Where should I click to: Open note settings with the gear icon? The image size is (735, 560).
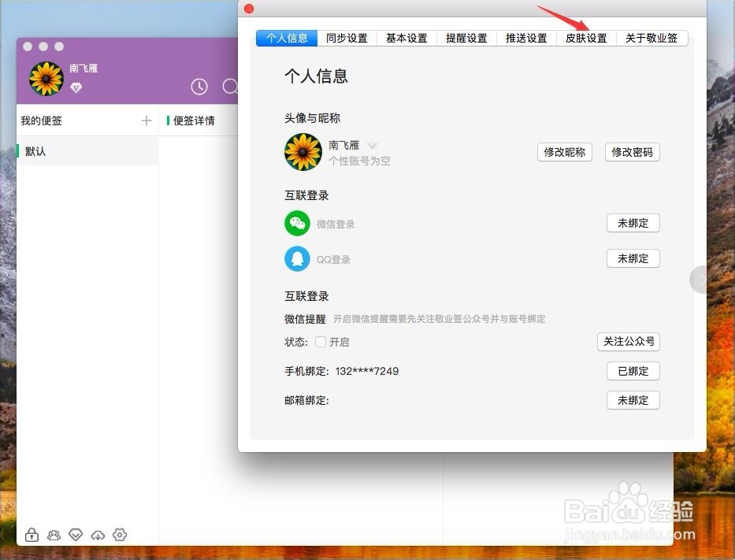click(120, 535)
